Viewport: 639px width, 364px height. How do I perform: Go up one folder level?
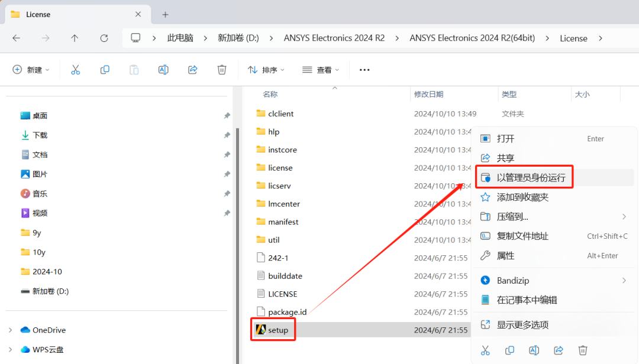(75, 38)
